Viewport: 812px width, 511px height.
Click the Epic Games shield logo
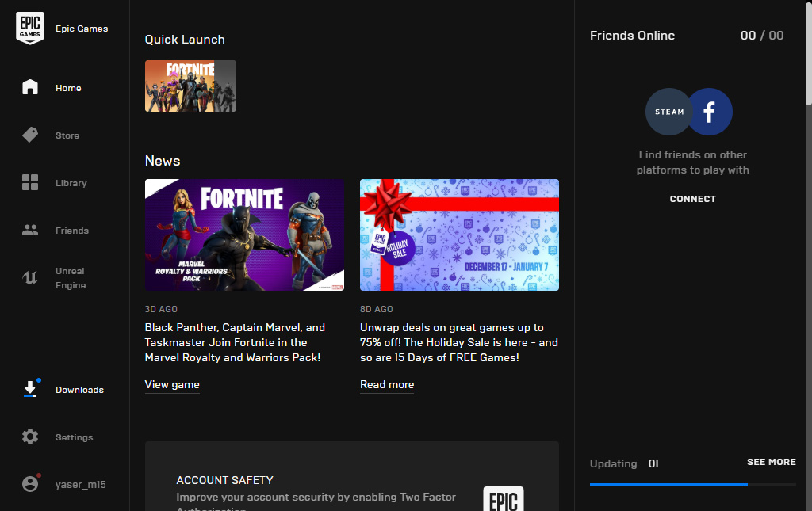pos(30,28)
